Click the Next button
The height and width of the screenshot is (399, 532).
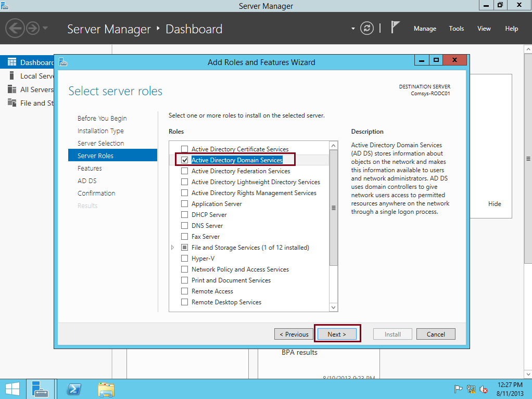tap(337, 334)
